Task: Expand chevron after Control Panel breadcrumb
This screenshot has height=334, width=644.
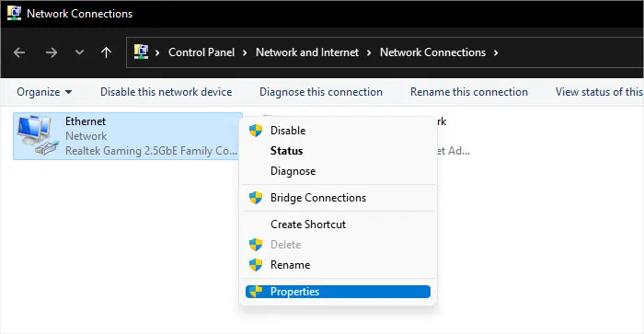Action: click(x=245, y=52)
